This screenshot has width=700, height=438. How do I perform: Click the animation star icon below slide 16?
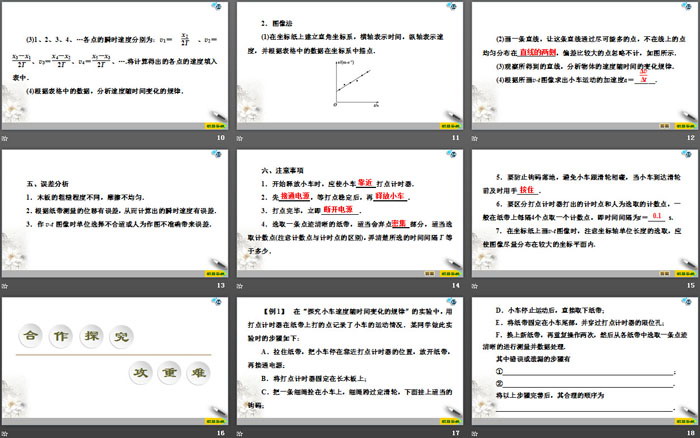coord(4,434)
